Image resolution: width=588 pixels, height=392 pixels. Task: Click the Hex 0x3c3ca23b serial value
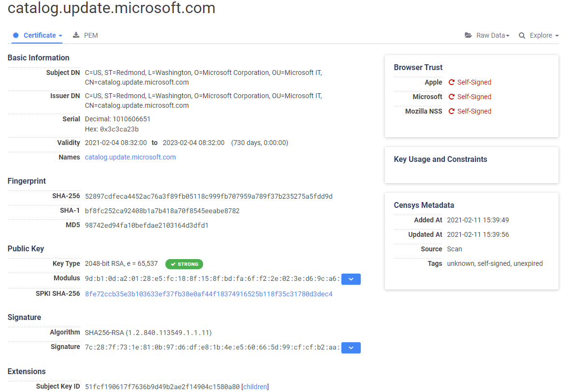(119, 129)
